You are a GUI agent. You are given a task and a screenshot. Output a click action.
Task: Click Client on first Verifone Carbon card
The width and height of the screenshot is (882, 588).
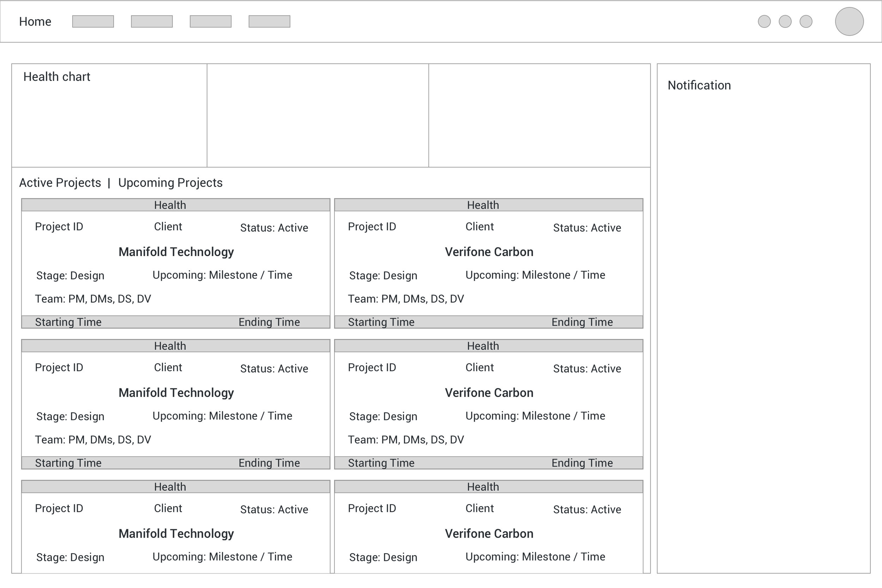click(x=479, y=226)
